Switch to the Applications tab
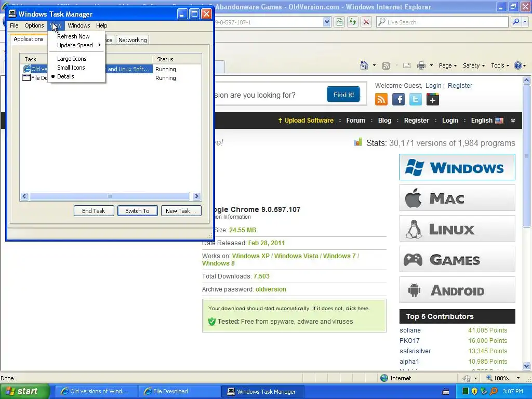Image resolution: width=532 pixels, height=399 pixels. tap(29, 39)
